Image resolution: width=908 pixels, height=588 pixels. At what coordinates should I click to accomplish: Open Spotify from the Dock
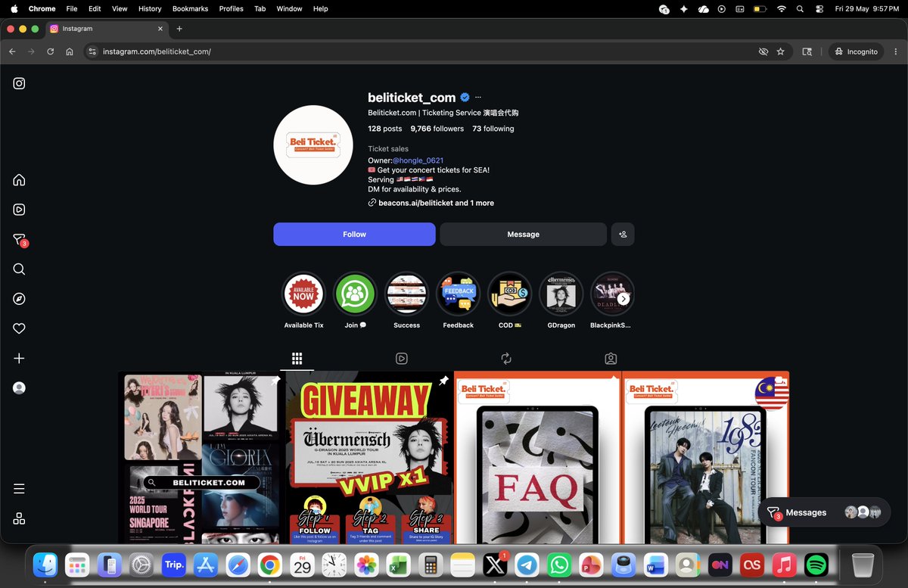pos(816,565)
